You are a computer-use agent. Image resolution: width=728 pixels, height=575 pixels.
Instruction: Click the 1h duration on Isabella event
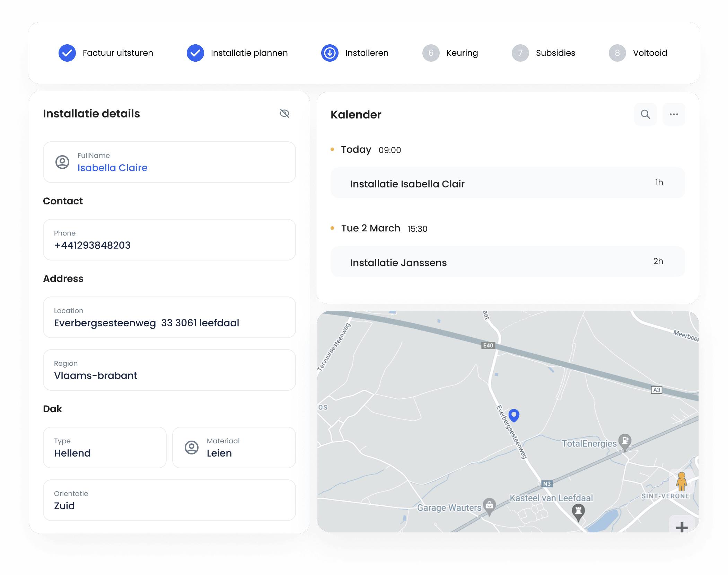point(659,183)
